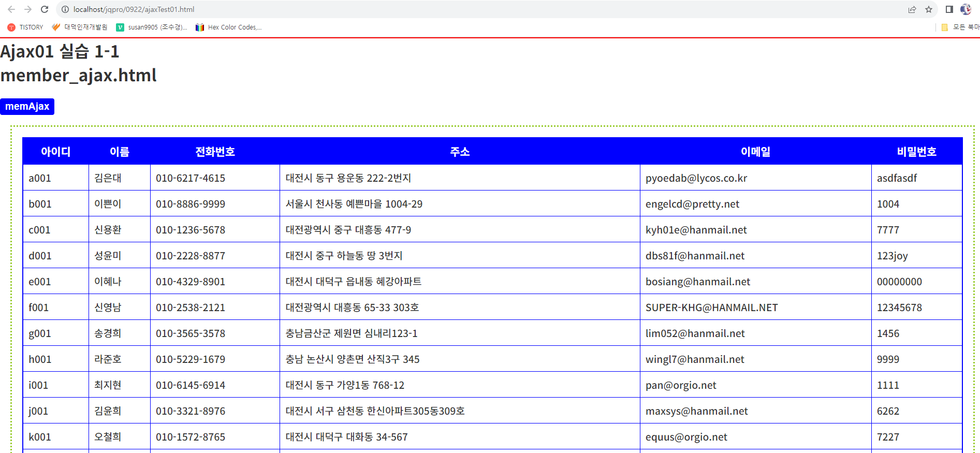Click the memAjax button

pyautogui.click(x=27, y=106)
